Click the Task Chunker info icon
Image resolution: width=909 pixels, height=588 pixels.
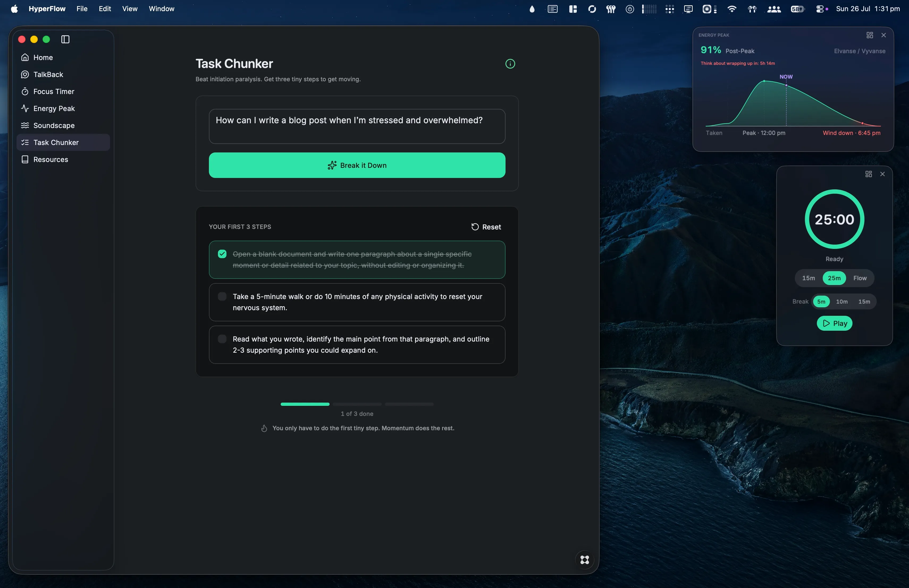(510, 64)
